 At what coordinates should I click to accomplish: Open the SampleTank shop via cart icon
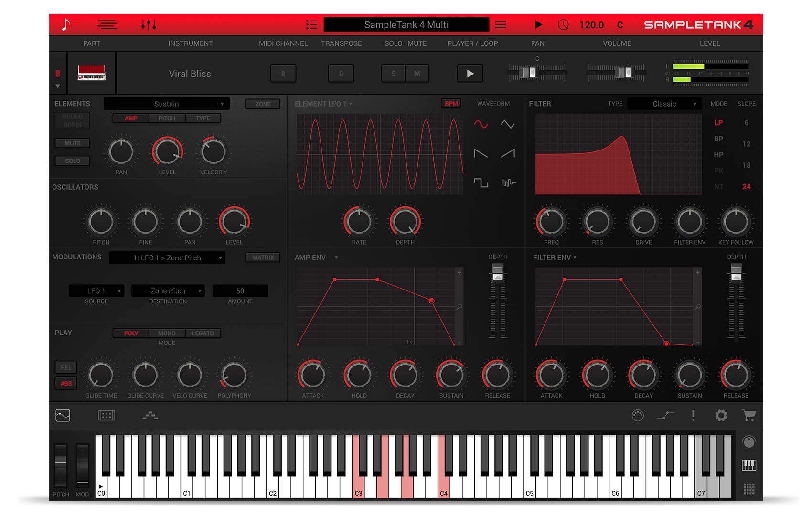click(x=748, y=416)
